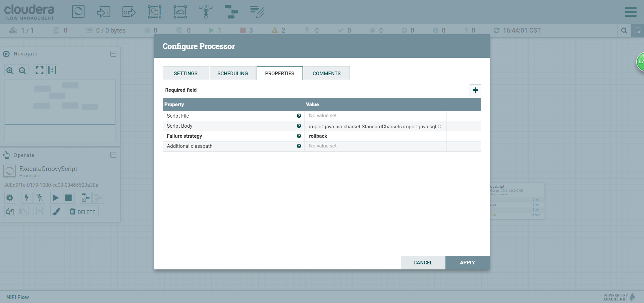Click the last refreshed time 16:44:01 CST
Image resolution: width=644 pixels, height=303 pixels.
click(522, 30)
